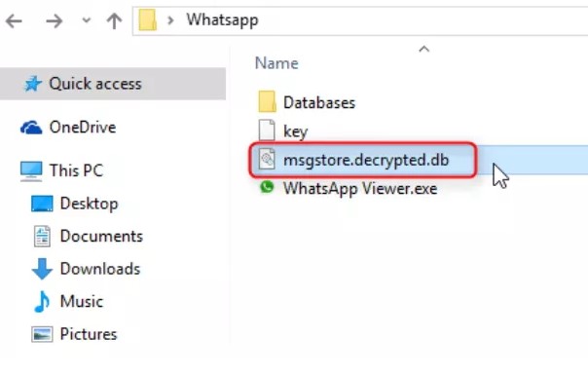
Task: Toggle the sort order arrow above the Name column
Action: (x=423, y=49)
